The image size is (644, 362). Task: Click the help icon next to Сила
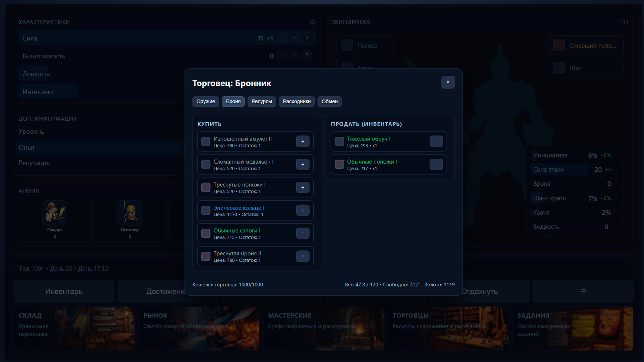click(307, 38)
